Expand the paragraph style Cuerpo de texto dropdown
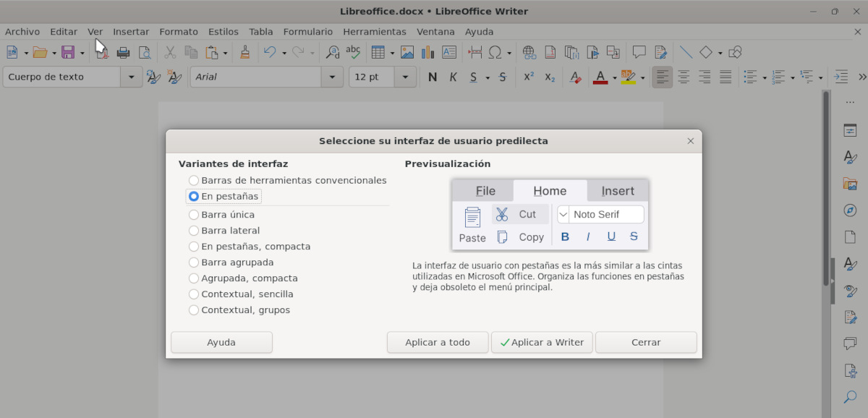This screenshot has width=868, height=418. tap(131, 77)
